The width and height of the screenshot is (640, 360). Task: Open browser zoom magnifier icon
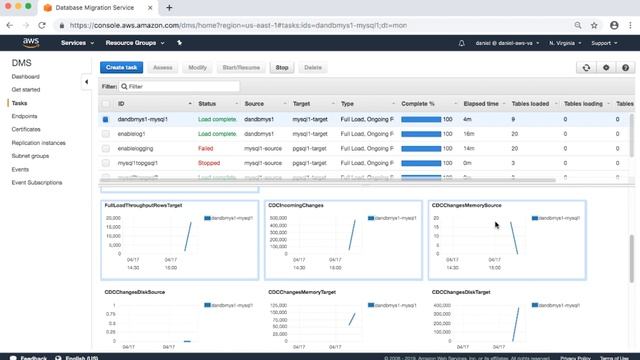[x=578, y=25]
